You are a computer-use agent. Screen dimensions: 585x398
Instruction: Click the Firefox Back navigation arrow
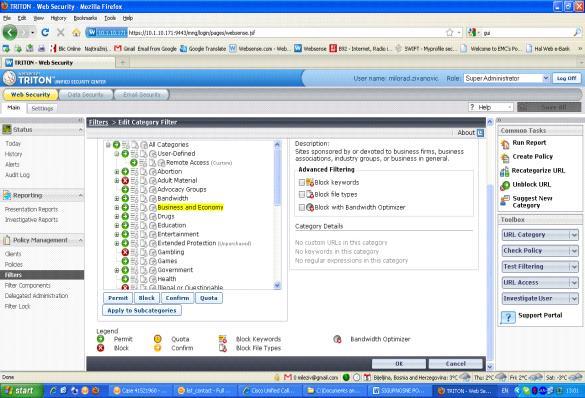(10, 33)
